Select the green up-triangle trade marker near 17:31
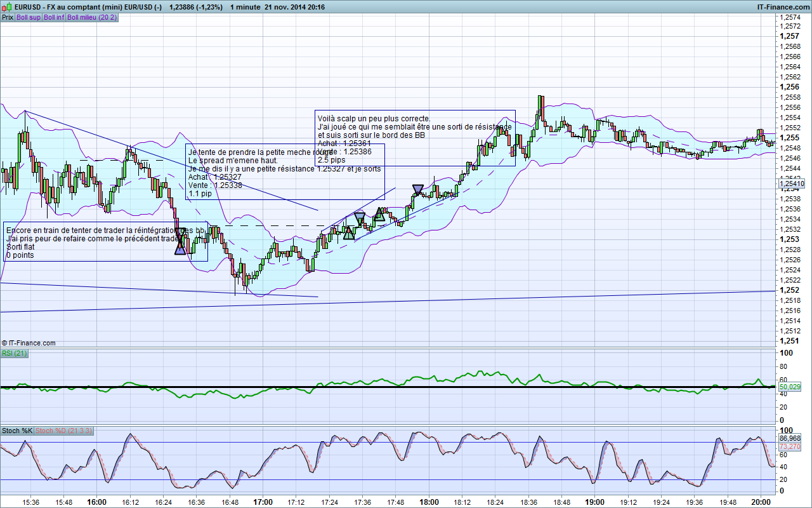Viewport: 812px width, 508px height. 349,233
